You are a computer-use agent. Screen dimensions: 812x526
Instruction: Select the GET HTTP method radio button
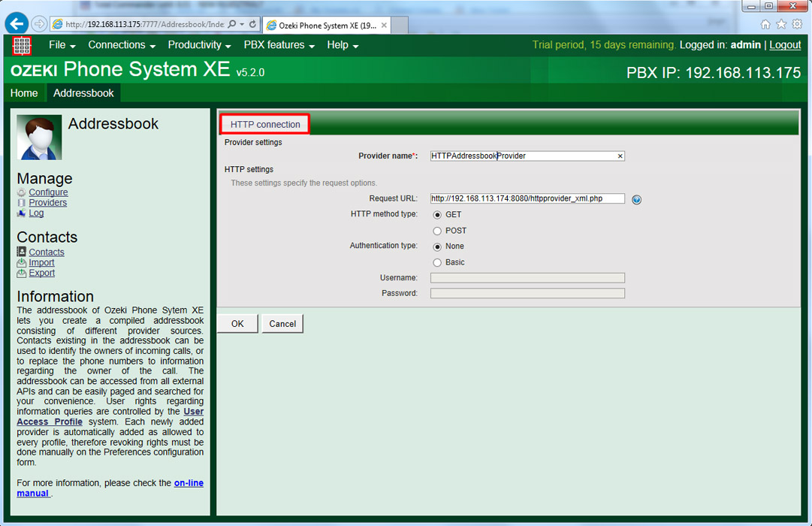click(438, 215)
